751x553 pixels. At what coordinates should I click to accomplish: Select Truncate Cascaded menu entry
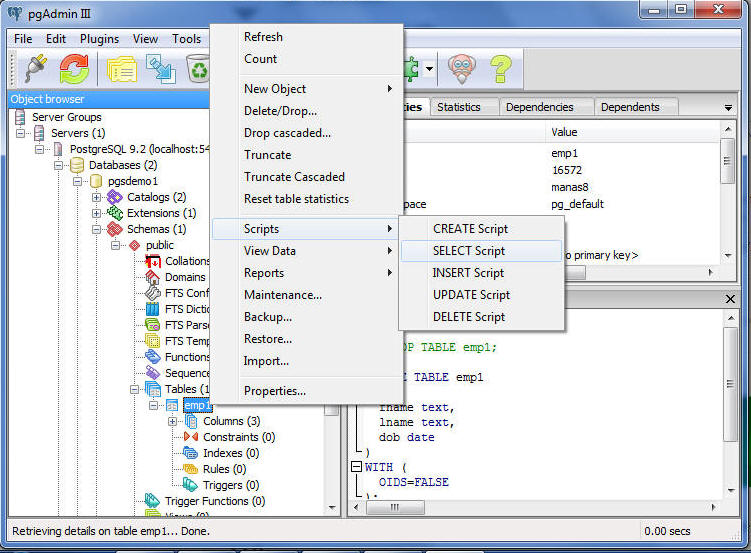[x=305, y=177]
